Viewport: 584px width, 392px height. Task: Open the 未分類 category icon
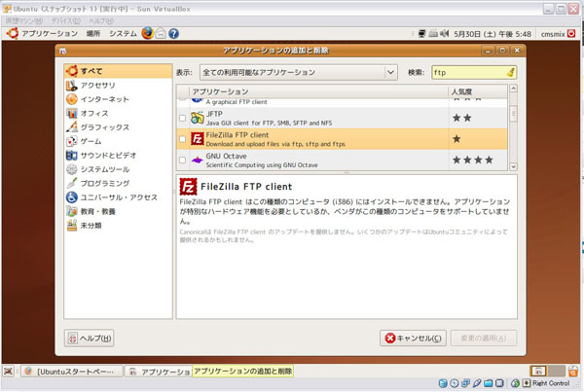tap(71, 226)
